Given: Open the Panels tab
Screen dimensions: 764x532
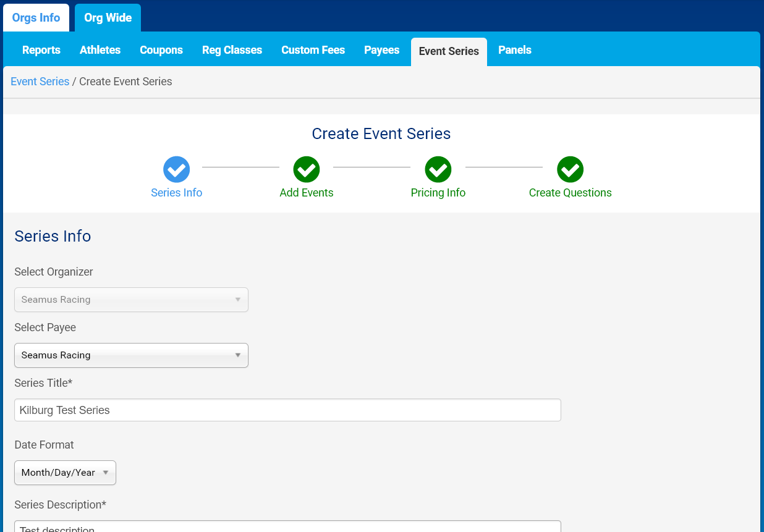Looking at the screenshot, I should (x=514, y=50).
